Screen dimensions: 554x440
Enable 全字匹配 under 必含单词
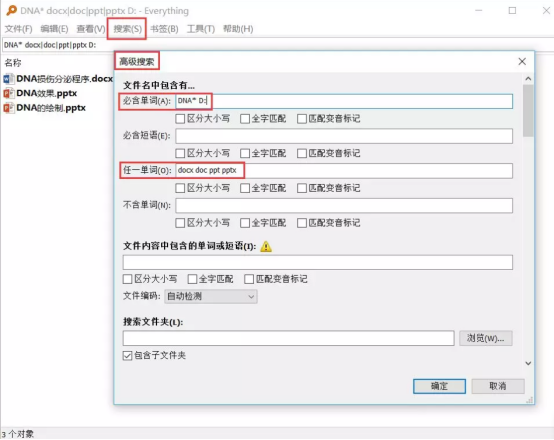click(244, 119)
